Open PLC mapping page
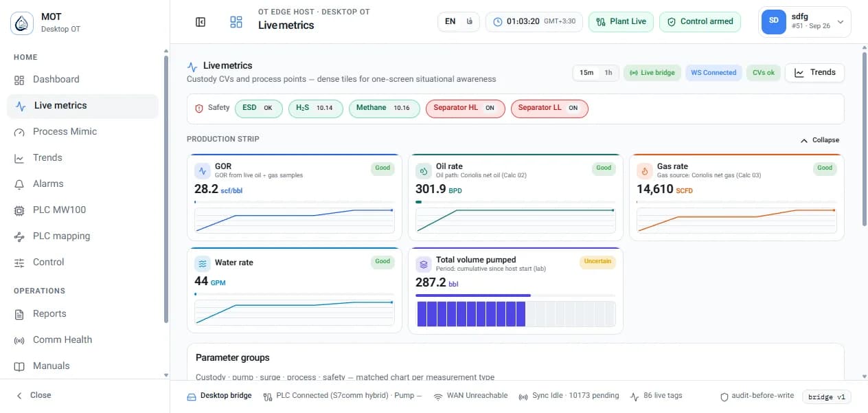The height and width of the screenshot is (413, 868). [82, 236]
